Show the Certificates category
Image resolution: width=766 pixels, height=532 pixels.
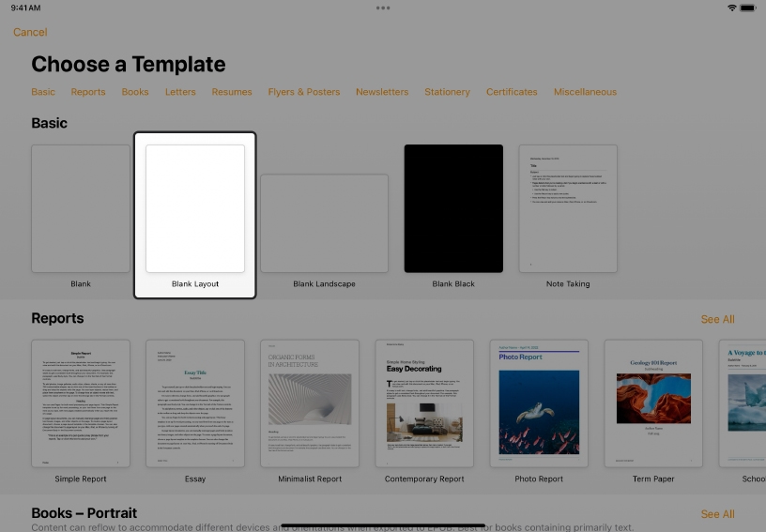[512, 92]
